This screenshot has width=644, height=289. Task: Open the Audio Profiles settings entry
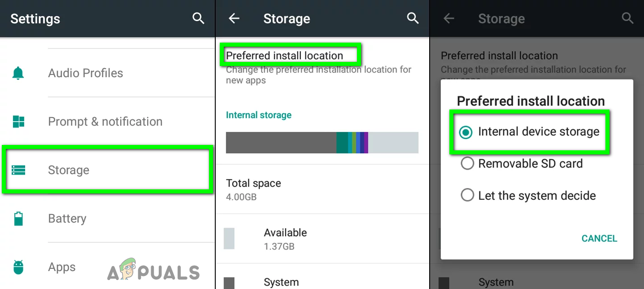click(x=85, y=73)
